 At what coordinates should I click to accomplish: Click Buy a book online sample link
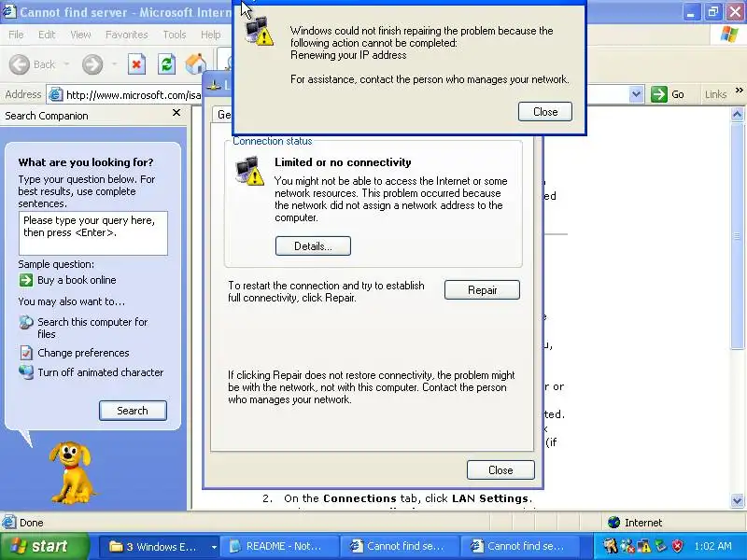tap(77, 280)
